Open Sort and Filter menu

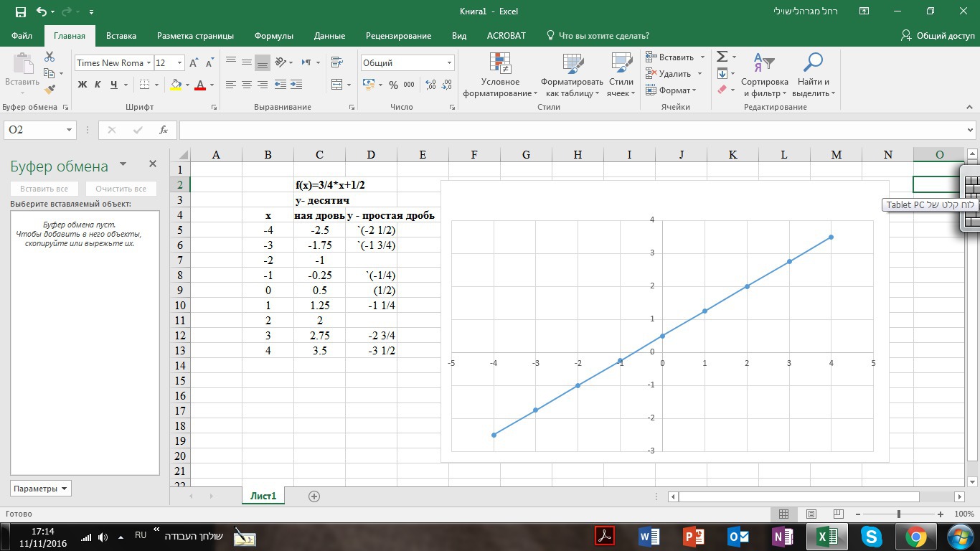pyautogui.click(x=764, y=76)
